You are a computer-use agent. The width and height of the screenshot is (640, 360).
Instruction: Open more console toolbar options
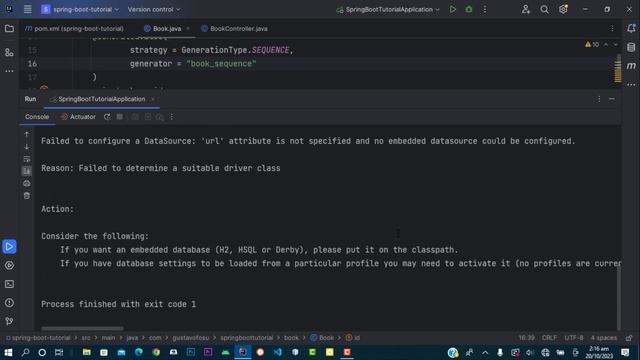[x=172, y=117]
